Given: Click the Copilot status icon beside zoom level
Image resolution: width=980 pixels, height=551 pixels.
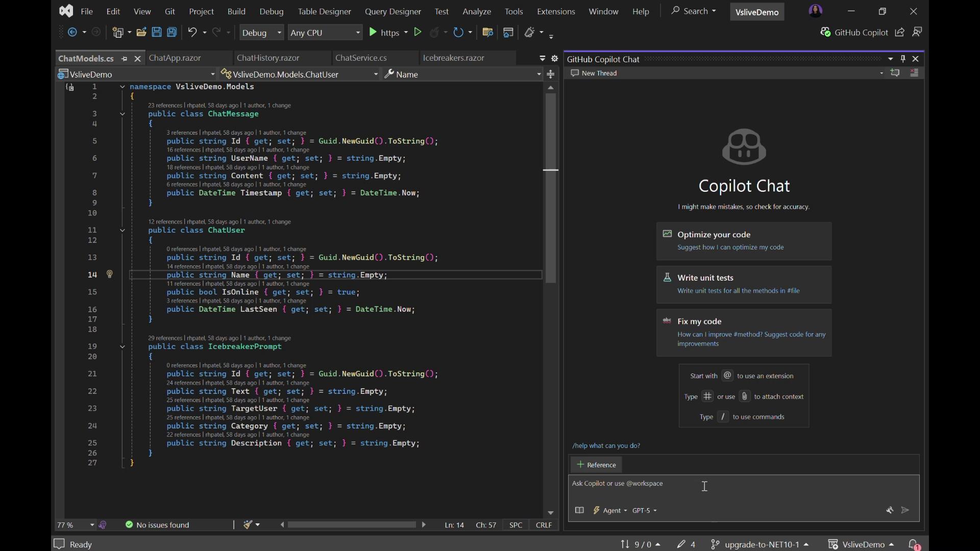Looking at the screenshot, I should (103, 525).
